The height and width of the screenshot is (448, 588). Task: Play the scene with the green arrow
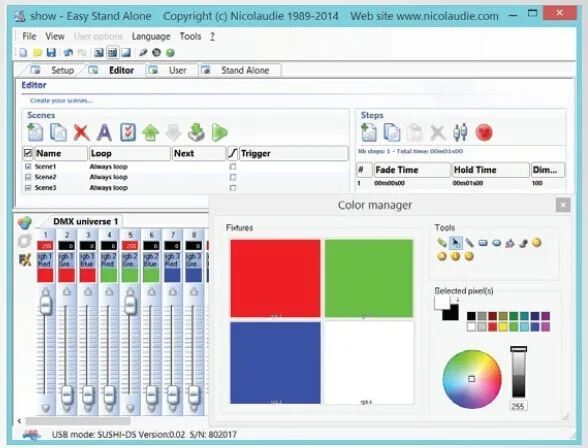pyautogui.click(x=219, y=132)
